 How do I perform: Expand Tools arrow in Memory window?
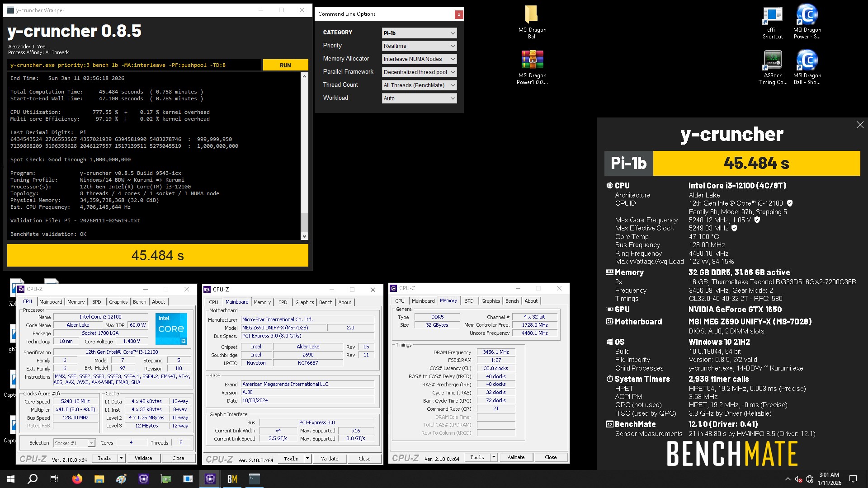494,457
